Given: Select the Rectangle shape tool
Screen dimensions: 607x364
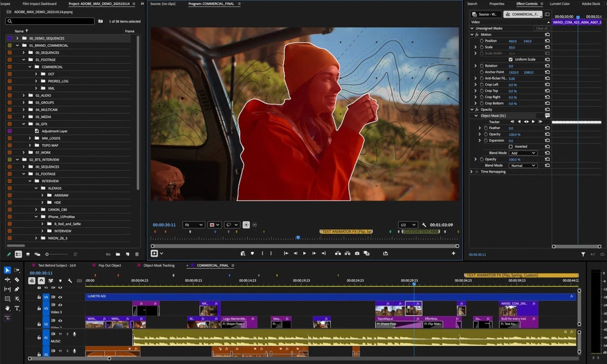Looking at the screenshot, I should [x=7, y=299].
